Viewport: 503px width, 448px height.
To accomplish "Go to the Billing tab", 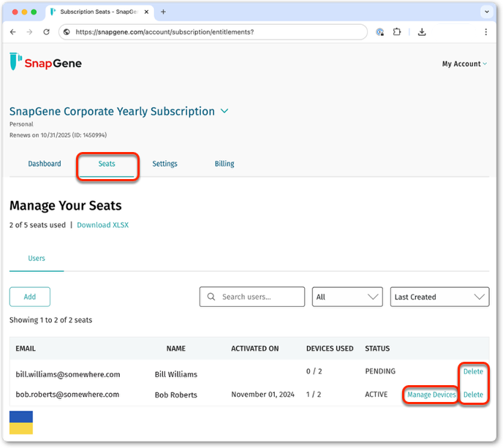I will point(224,164).
